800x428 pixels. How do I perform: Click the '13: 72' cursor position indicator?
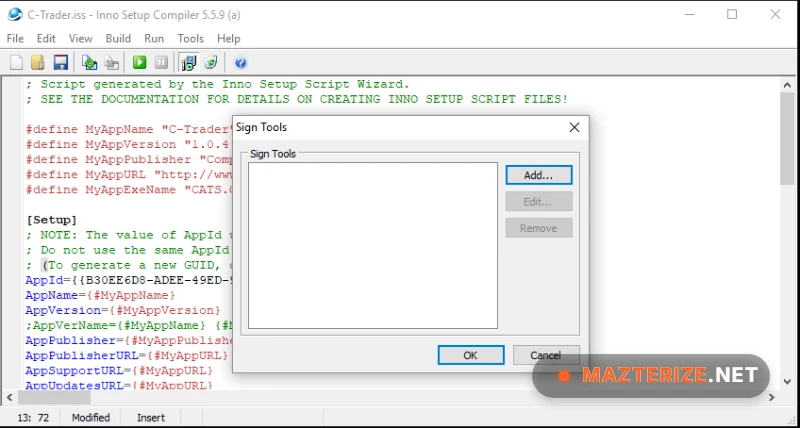(x=33, y=417)
